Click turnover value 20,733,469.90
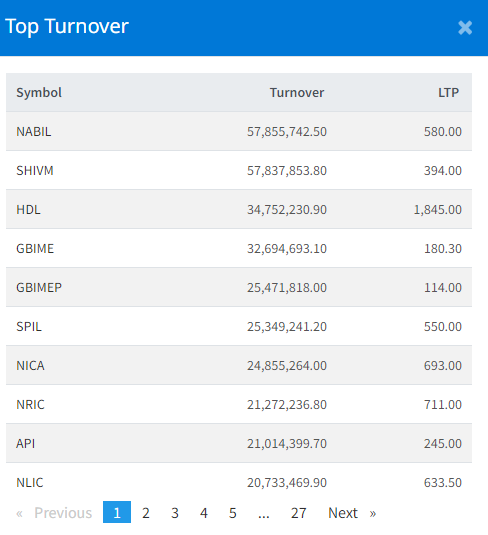Image resolution: width=488 pixels, height=535 pixels. coord(287,482)
